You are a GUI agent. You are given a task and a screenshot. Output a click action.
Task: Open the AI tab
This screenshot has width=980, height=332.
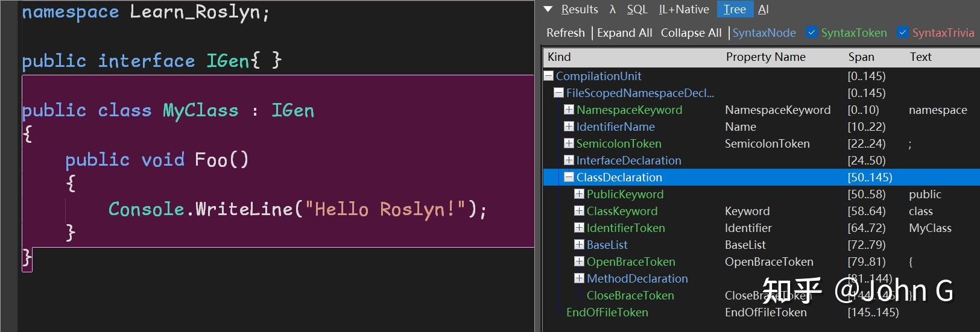click(763, 9)
